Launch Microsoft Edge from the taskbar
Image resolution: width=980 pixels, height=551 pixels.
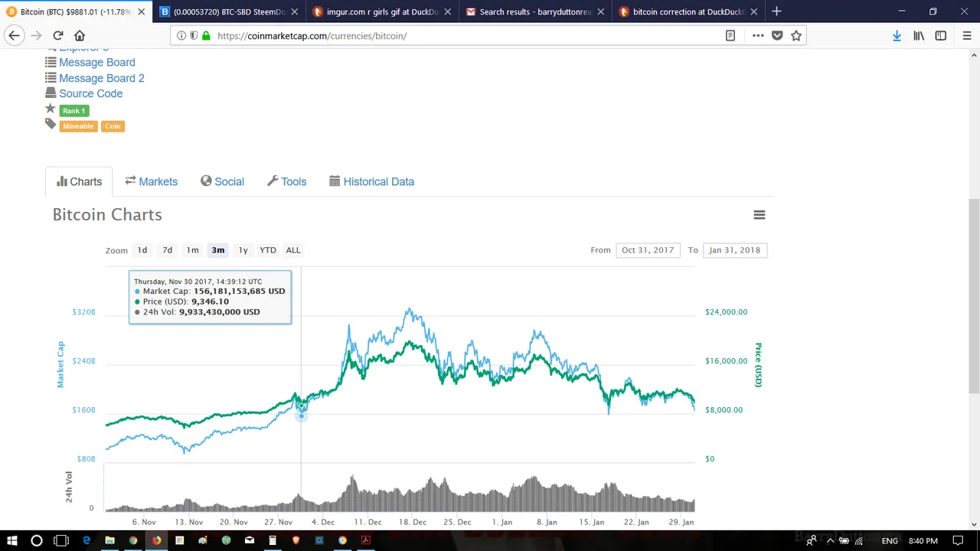(87, 540)
